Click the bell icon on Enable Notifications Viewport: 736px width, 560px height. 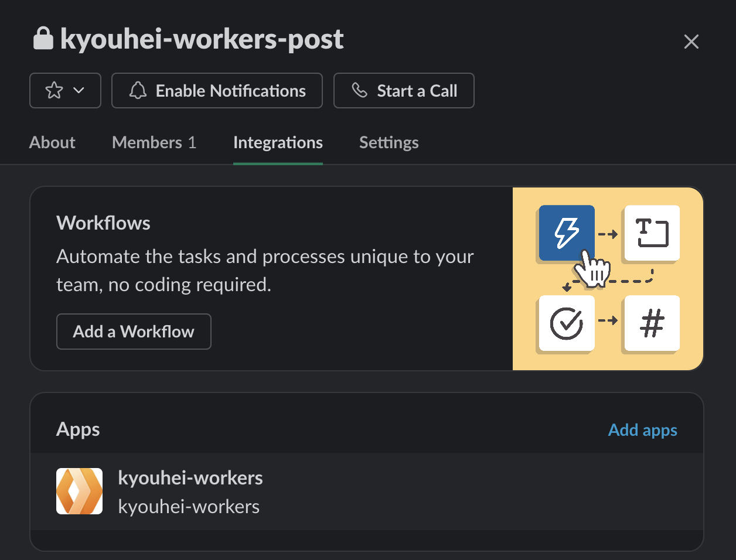[x=138, y=90]
